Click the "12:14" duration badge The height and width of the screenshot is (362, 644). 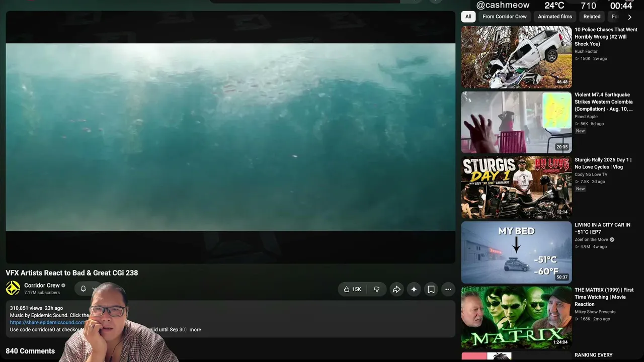562,212
